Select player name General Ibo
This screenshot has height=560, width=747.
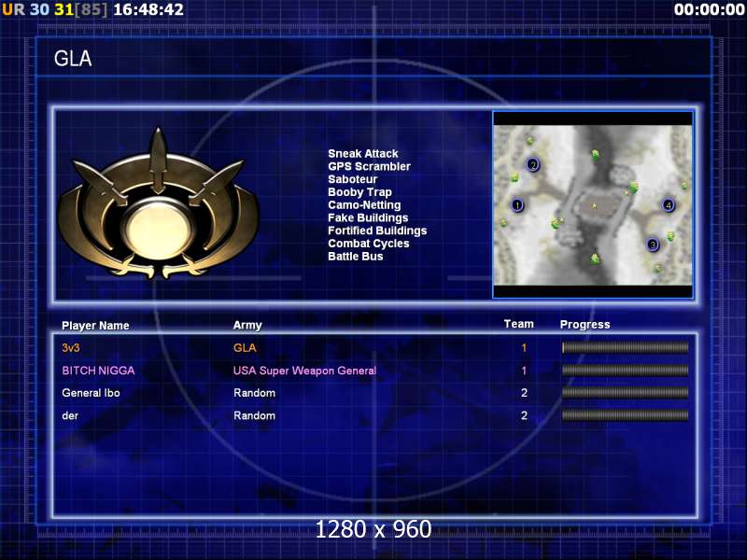pos(91,393)
